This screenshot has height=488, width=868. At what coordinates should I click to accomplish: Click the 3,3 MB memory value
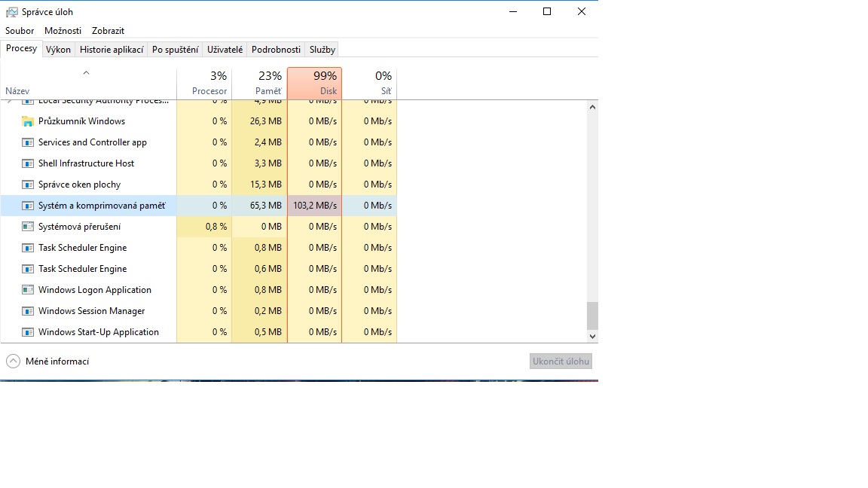click(268, 163)
